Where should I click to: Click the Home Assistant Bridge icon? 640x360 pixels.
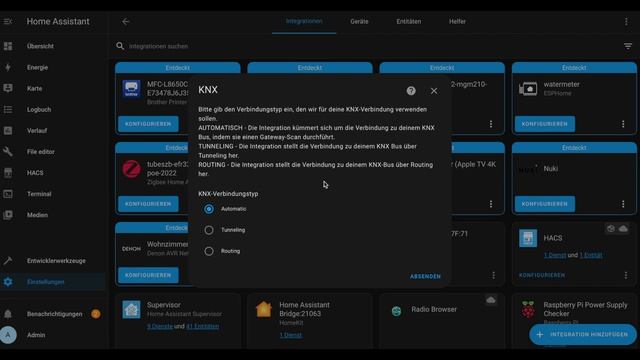pyautogui.click(x=264, y=309)
